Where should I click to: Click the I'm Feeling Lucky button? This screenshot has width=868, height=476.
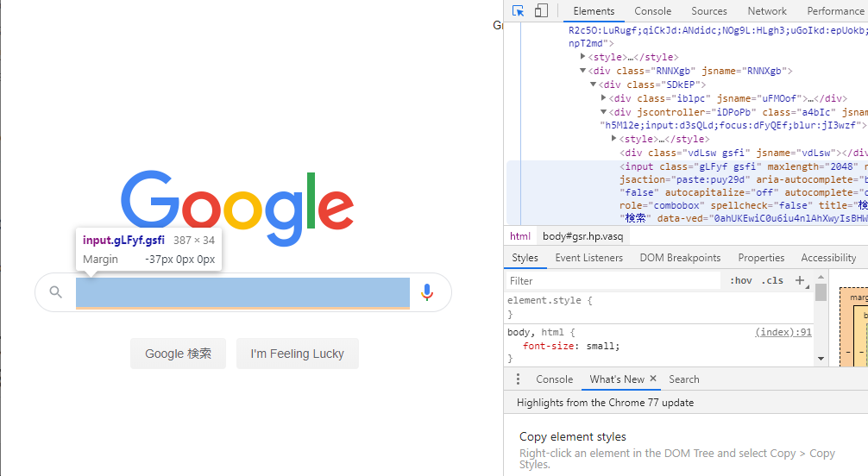[x=298, y=354]
